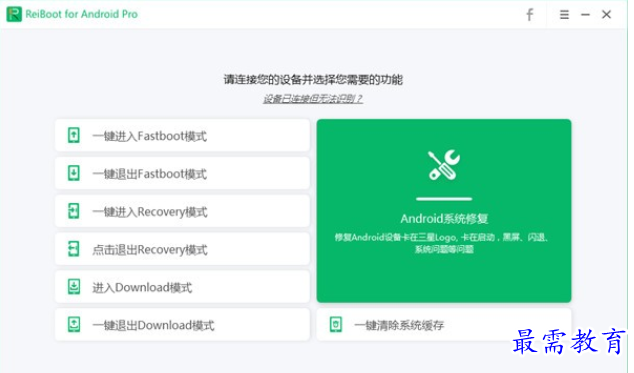Screen dimensions: 634x373
Task: Select 进入Download模式
Action: [182, 287]
